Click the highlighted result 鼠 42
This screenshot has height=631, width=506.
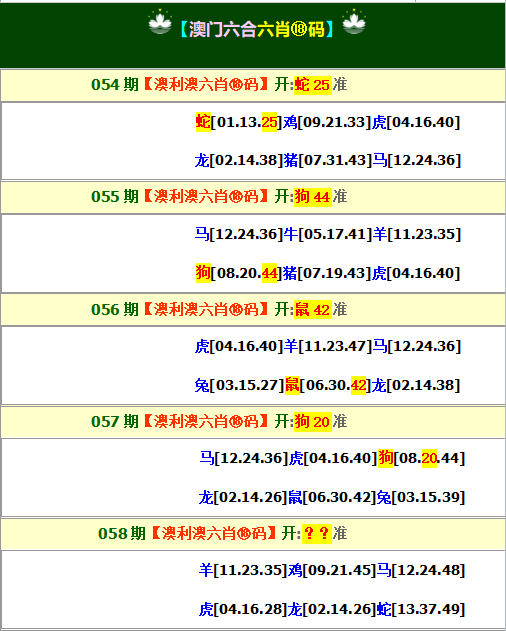click(x=312, y=309)
